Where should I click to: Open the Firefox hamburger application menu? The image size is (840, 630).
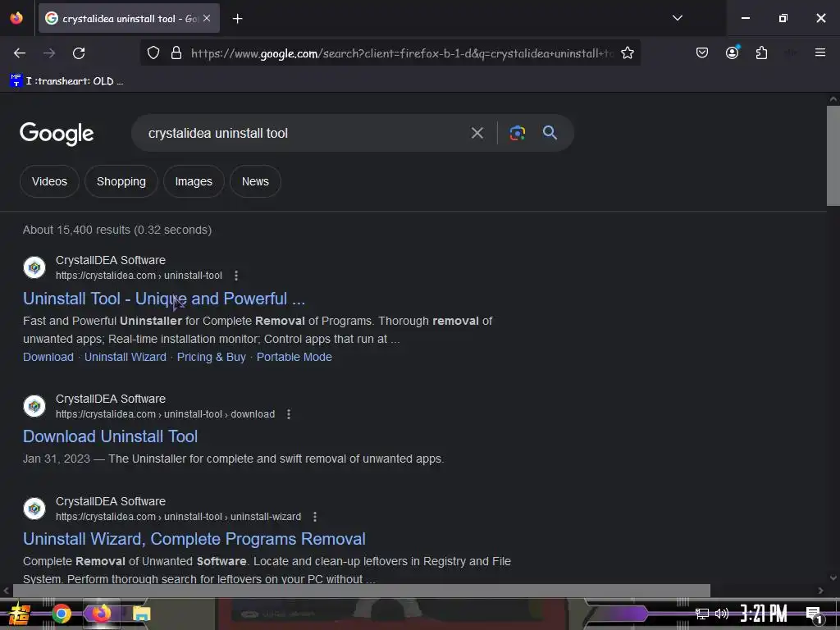(819, 52)
